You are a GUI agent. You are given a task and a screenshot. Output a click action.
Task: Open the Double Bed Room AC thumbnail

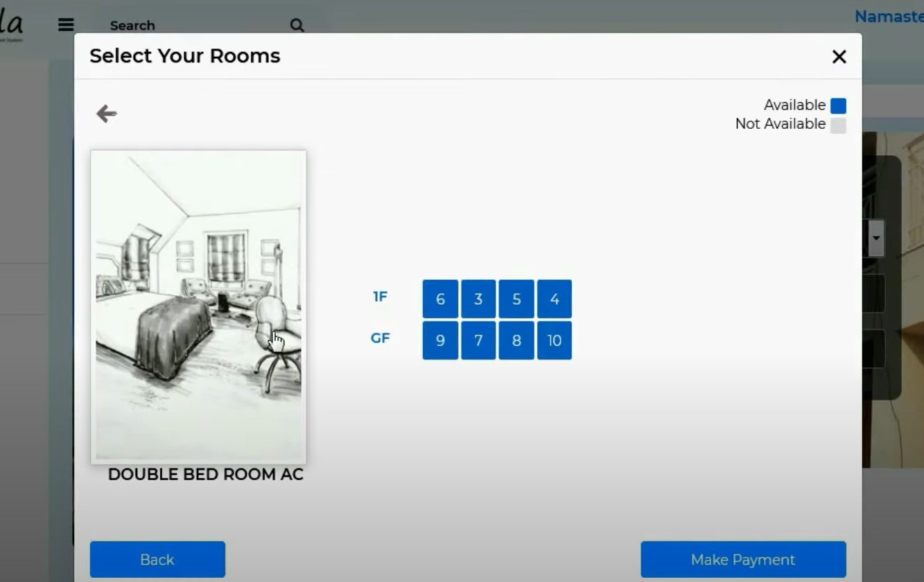tap(198, 307)
